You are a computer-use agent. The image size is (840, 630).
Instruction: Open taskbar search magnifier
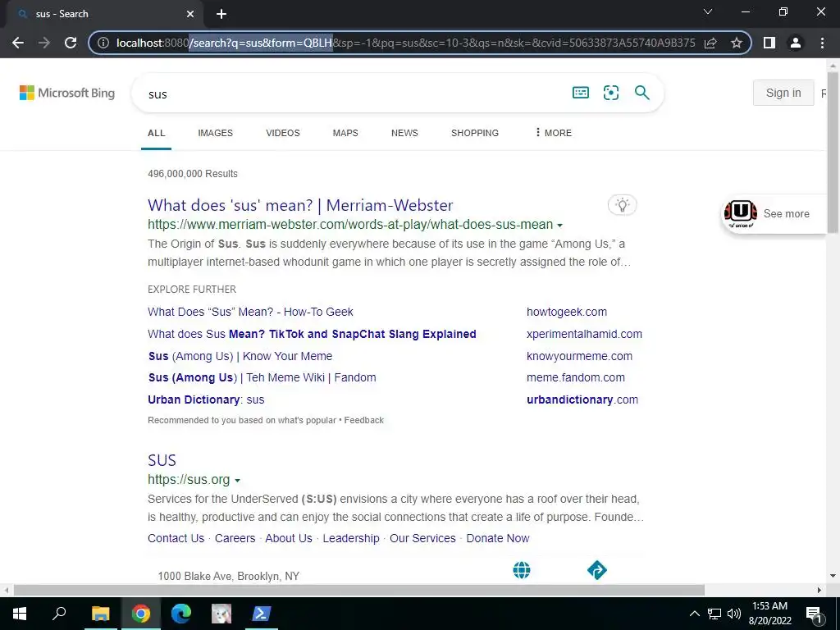pyautogui.click(x=59, y=614)
